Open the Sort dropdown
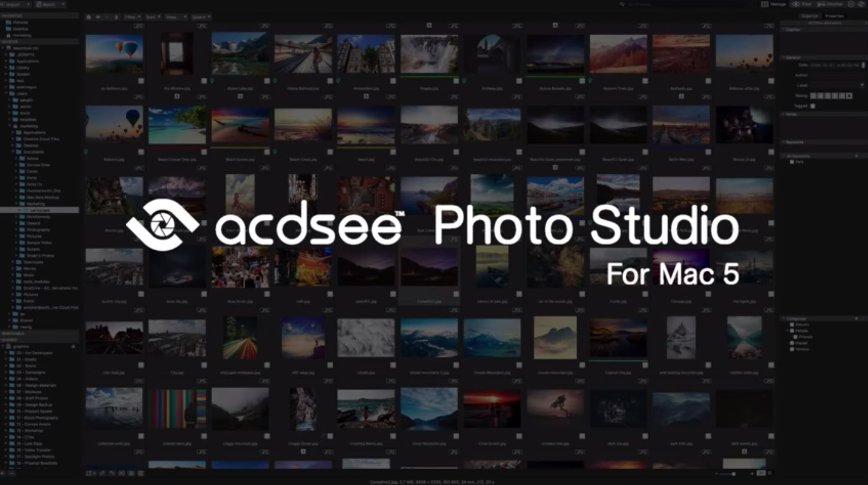The image size is (868, 485). click(153, 17)
